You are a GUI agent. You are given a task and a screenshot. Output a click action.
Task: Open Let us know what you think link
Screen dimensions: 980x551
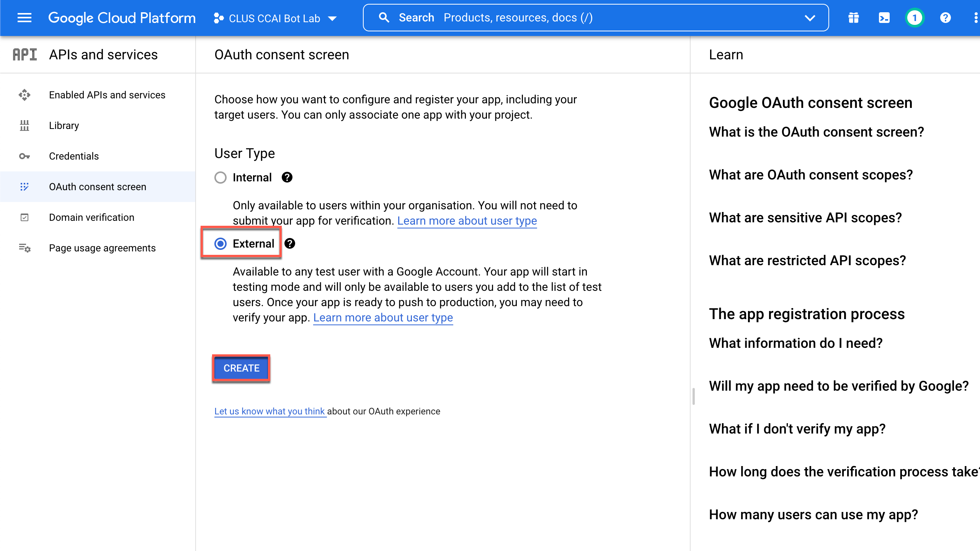(270, 411)
